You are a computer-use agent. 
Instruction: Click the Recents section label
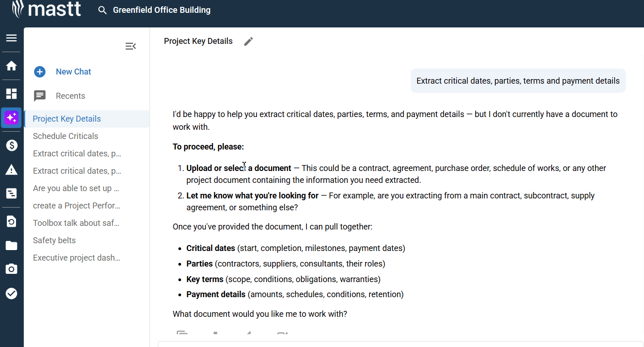tap(70, 96)
